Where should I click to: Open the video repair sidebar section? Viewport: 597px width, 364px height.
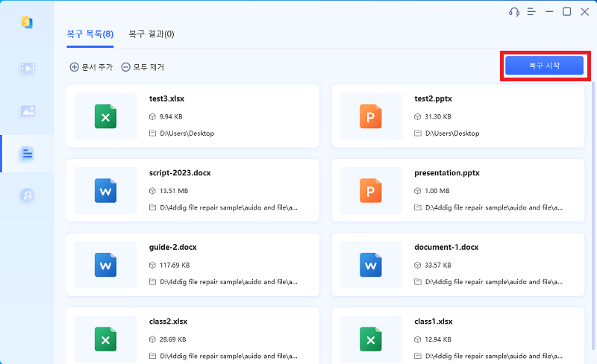click(x=28, y=69)
